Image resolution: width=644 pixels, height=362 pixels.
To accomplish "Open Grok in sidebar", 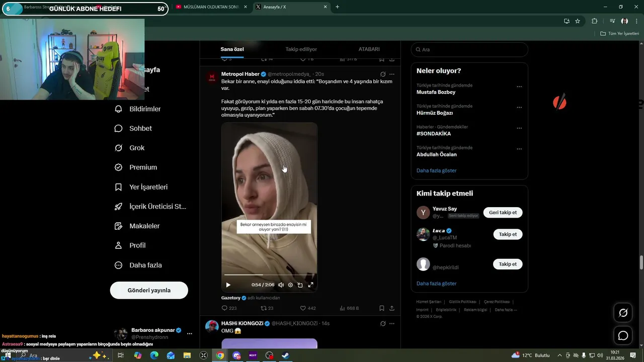I will pos(130,148).
